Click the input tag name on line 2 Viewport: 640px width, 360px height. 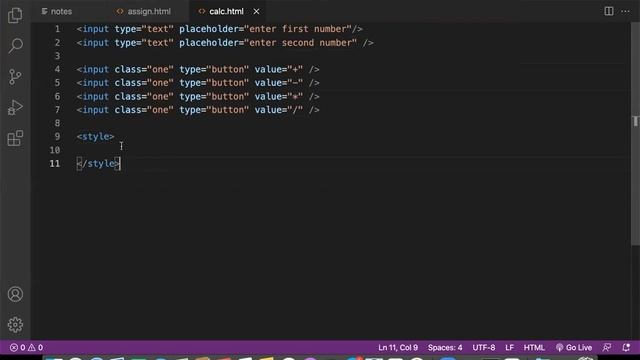click(x=95, y=42)
